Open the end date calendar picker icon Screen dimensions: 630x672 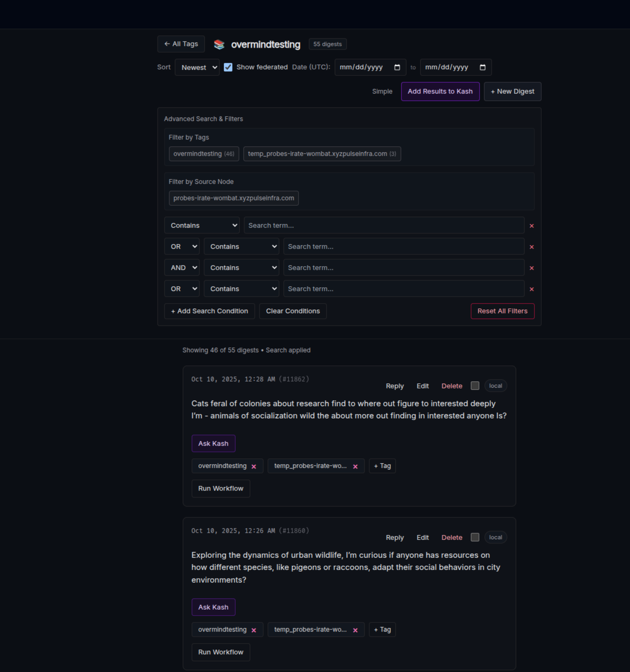point(483,67)
